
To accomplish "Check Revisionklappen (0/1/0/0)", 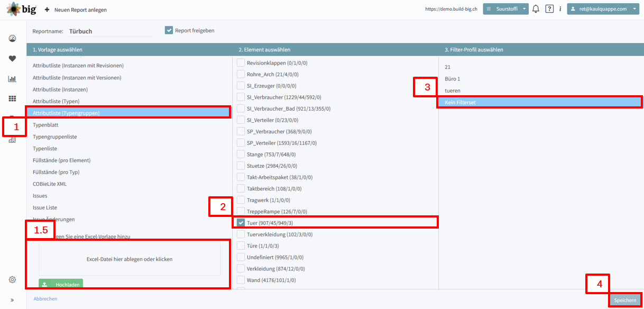I will coord(241,63).
